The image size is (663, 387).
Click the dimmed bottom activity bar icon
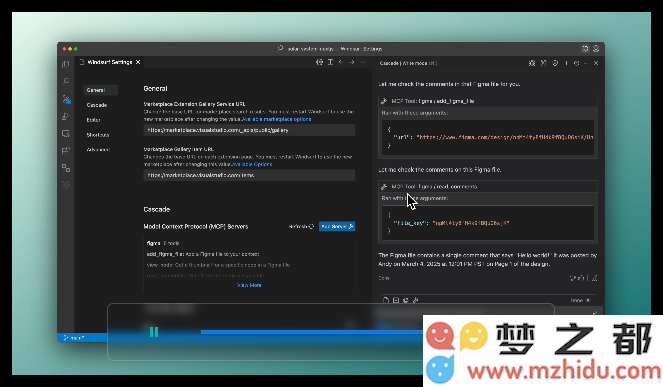[x=66, y=185]
